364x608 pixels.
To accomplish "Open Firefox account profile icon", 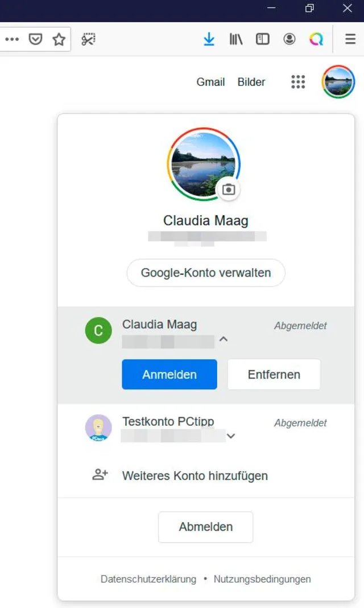I will pos(289,39).
